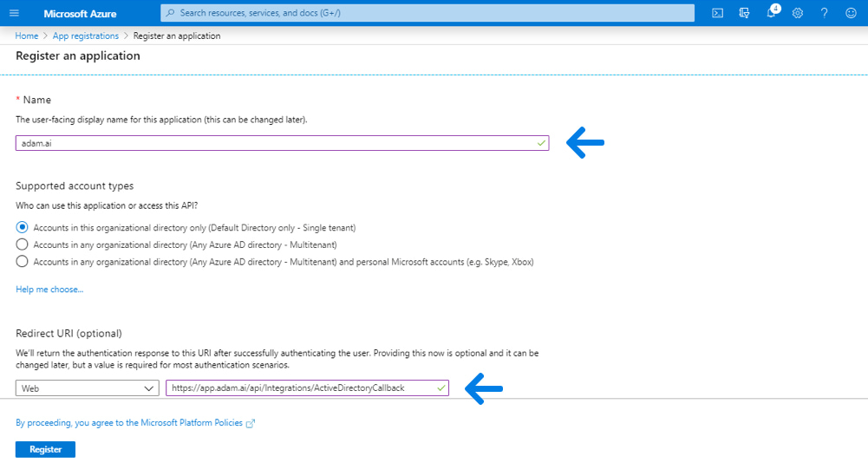Image resolution: width=868 pixels, height=469 pixels.
Task: Click the Microsoft Azure logo text
Action: pos(81,13)
